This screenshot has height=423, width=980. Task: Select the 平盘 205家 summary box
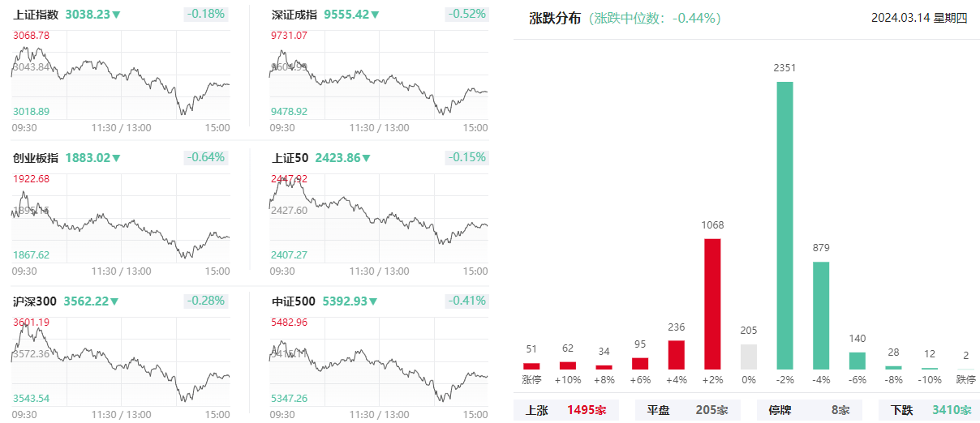tap(687, 411)
